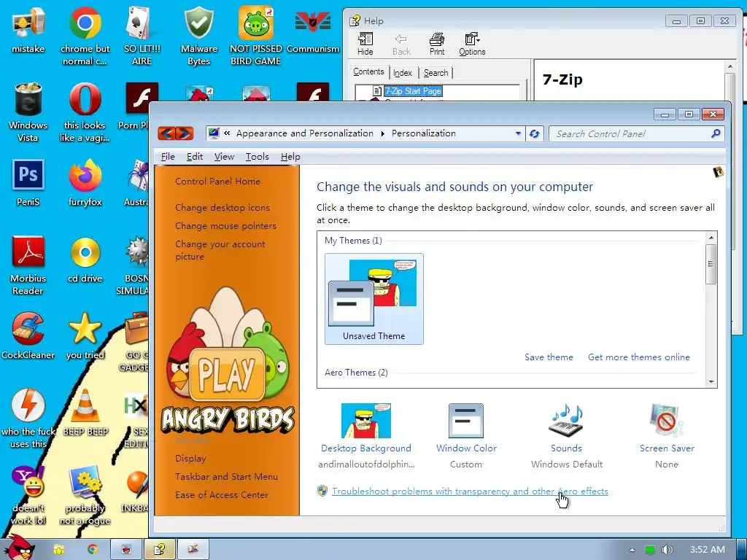This screenshot has height=560, width=747.
Task: Select the 'BEEP BEEP' VLC cone icon
Action: [85, 413]
